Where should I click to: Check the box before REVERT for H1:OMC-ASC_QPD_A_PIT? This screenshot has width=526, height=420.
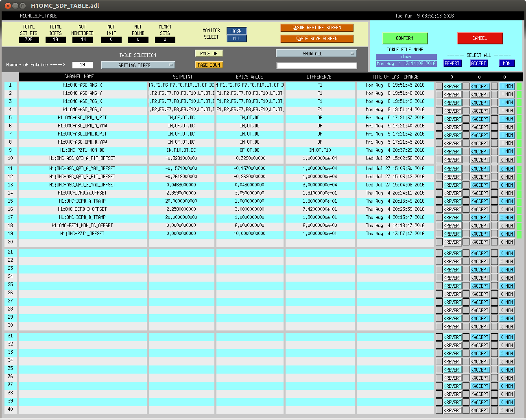click(439, 119)
